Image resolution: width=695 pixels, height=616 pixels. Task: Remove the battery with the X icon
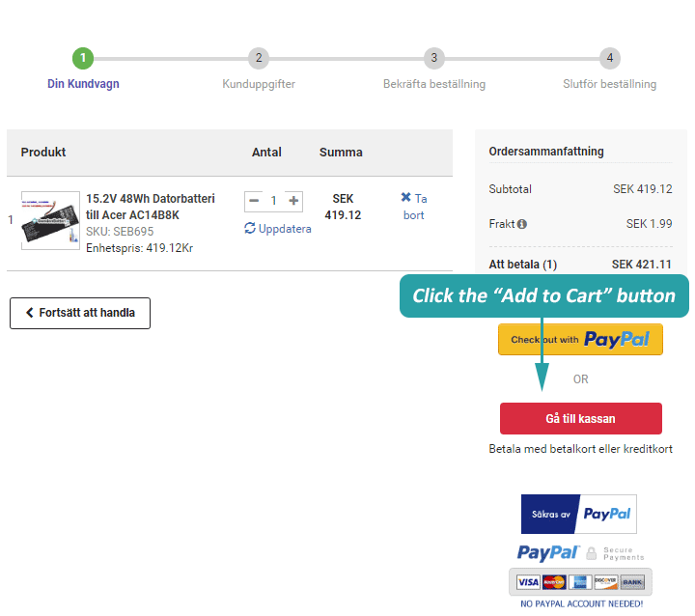point(405,198)
